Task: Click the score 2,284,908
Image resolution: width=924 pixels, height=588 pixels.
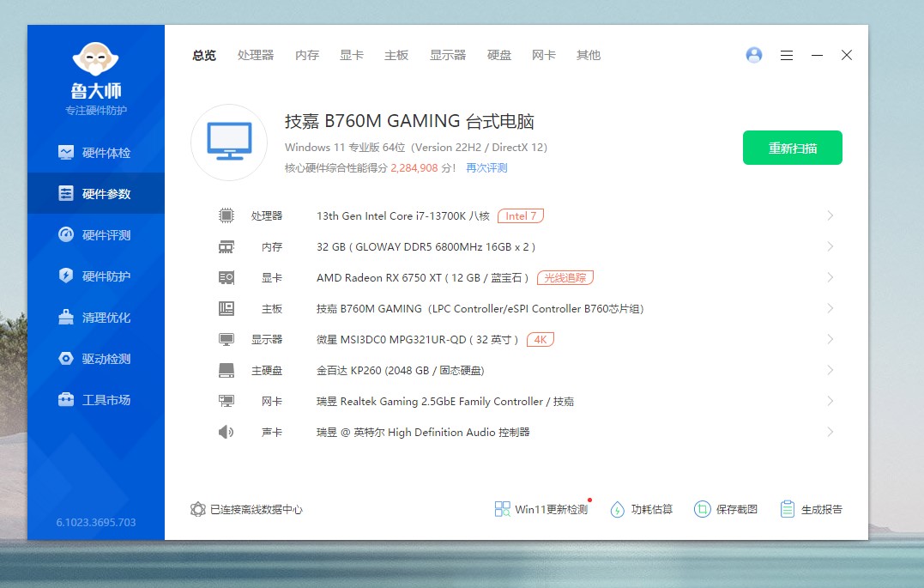Action: pos(414,168)
